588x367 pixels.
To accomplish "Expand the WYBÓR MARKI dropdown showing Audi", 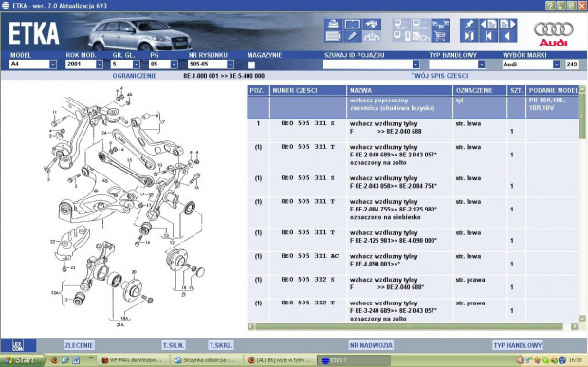I will click(x=556, y=64).
